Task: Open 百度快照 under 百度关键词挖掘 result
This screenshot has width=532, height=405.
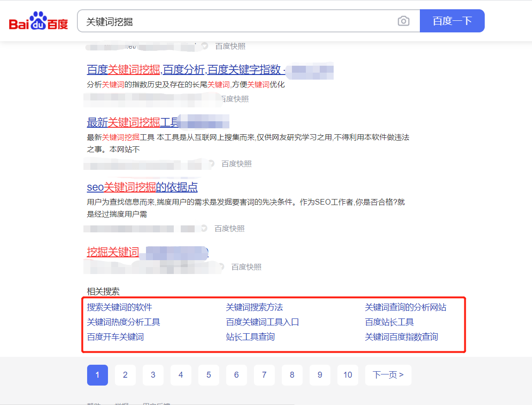Action: click(x=234, y=99)
